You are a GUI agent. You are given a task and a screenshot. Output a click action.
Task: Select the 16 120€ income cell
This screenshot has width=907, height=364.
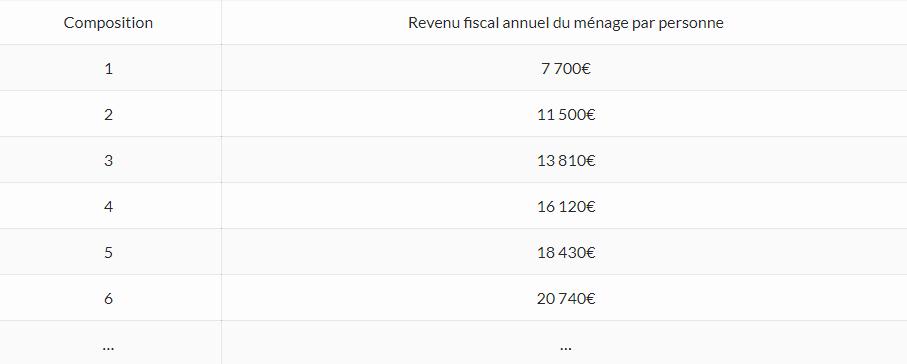point(565,206)
